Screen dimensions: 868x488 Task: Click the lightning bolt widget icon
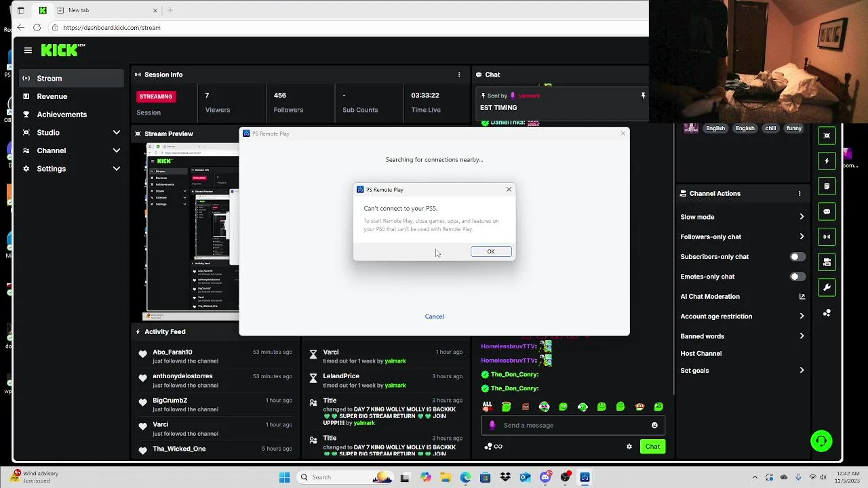(827, 161)
